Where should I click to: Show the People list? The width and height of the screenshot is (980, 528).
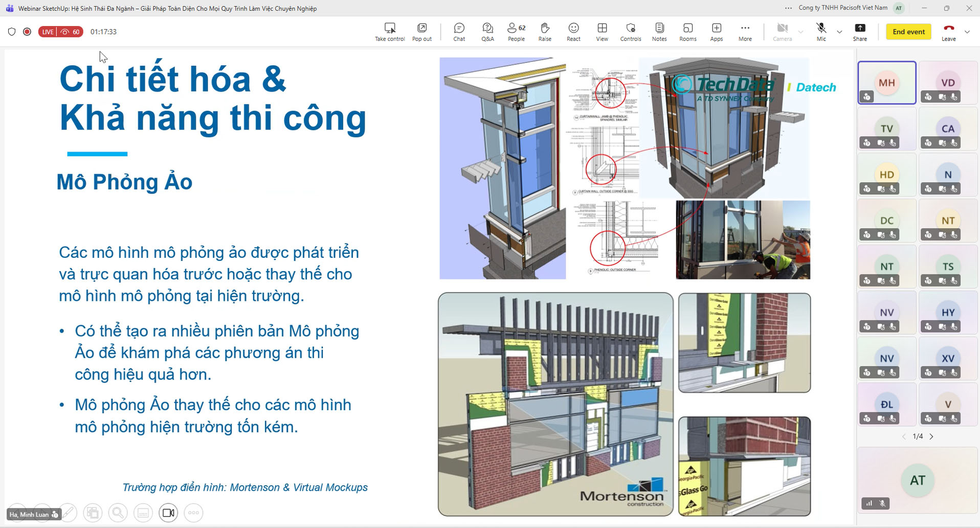tap(516, 32)
